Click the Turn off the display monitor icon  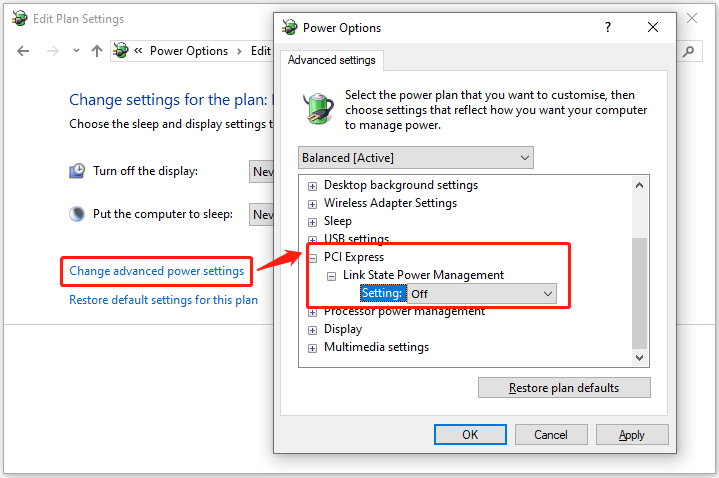[77, 171]
